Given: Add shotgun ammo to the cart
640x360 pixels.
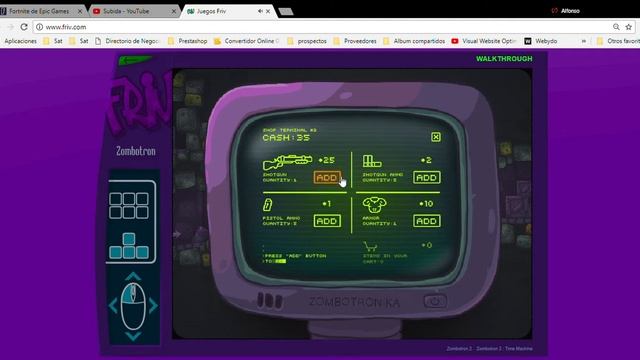Looking at the screenshot, I should point(427,178).
